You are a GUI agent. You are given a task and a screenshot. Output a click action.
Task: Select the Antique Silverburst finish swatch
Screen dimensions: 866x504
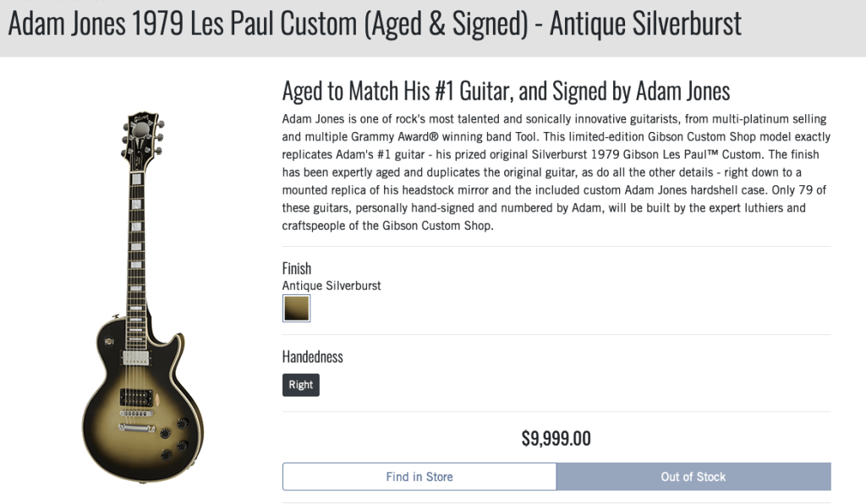click(296, 309)
